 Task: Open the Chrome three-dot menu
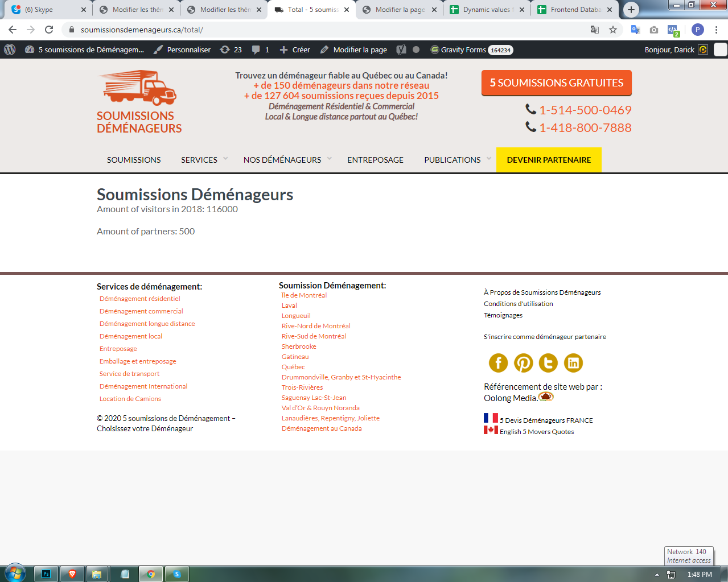(x=716, y=30)
